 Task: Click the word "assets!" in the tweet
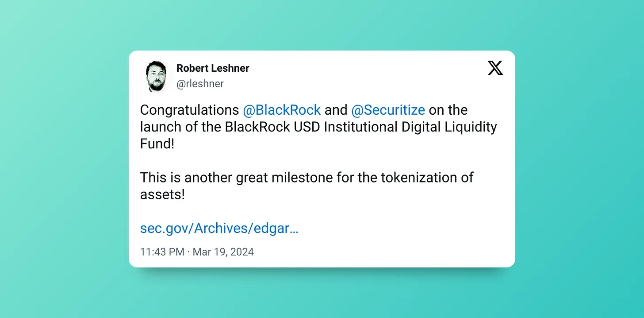click(162, 194)
